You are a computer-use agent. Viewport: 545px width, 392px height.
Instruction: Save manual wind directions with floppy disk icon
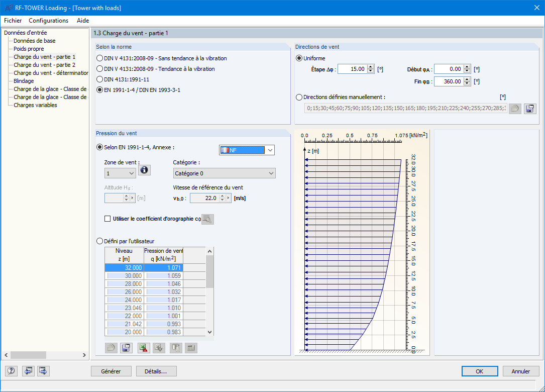(x=530, y=109)
